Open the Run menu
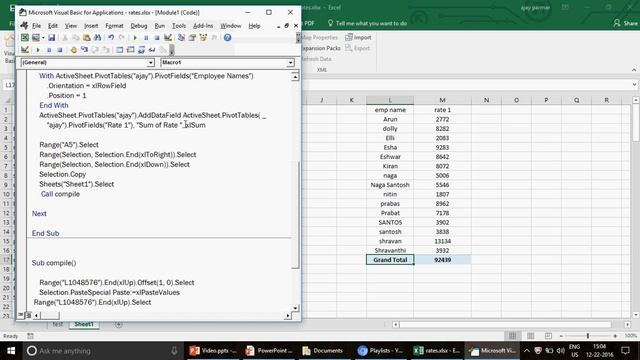This screenshot has height=360, width=640. pyautogui.click(x=160, y=26)
